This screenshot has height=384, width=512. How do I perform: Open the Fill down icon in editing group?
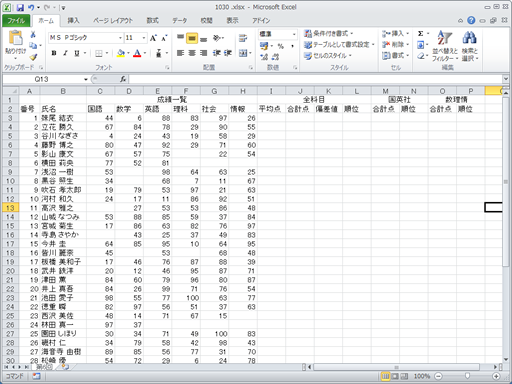point(421,45)
